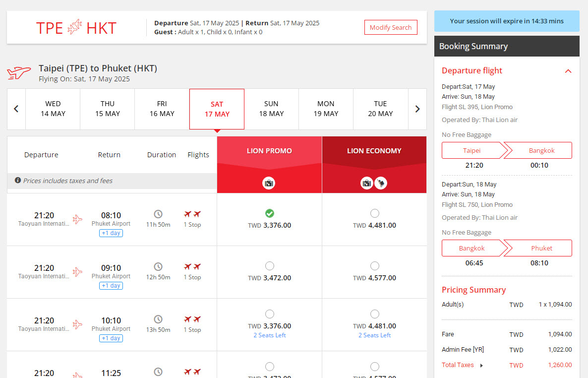
Task: Click the 2 Seats Left text under Lion Economy
Action: [375, 335]
